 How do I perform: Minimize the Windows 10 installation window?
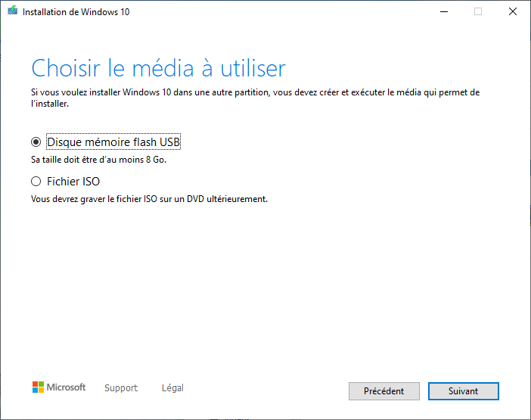pyautogui.click(x=442, y=11)
